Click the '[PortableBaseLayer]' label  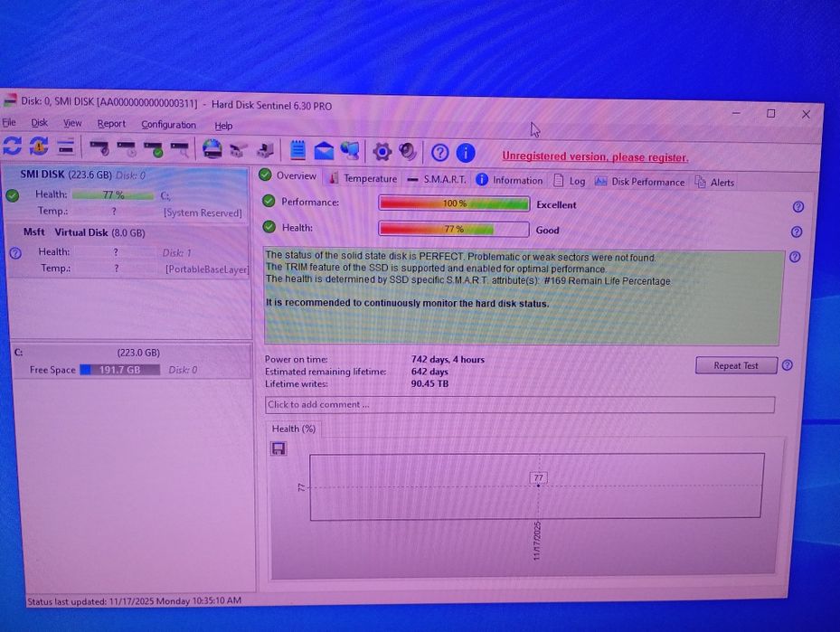207,269
